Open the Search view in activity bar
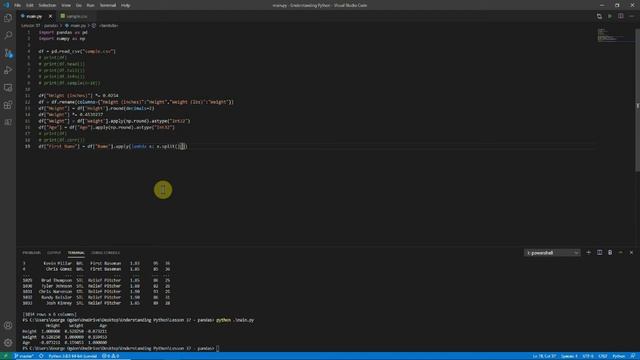The height and width of the screenshot is (360, 640). click(x=8, y=36)
